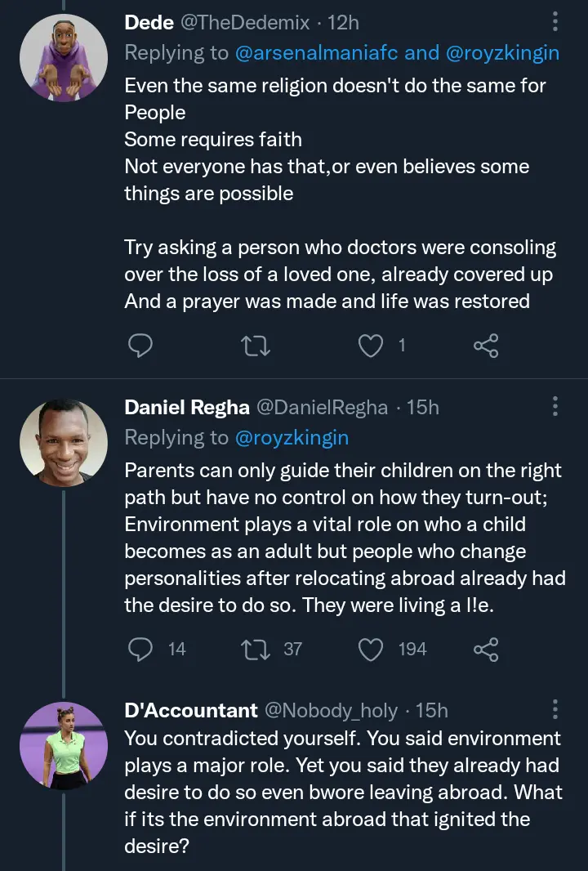Viewport: 588px width, 871px height.
Task: Open more options on Daniel Regha's tweet
Action: 555,406
